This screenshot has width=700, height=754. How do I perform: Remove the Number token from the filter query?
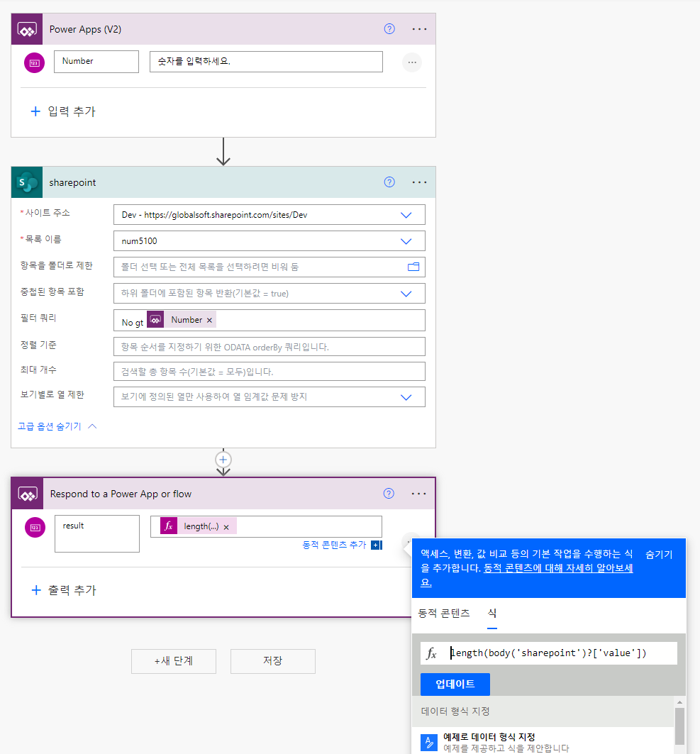(209, 321)
